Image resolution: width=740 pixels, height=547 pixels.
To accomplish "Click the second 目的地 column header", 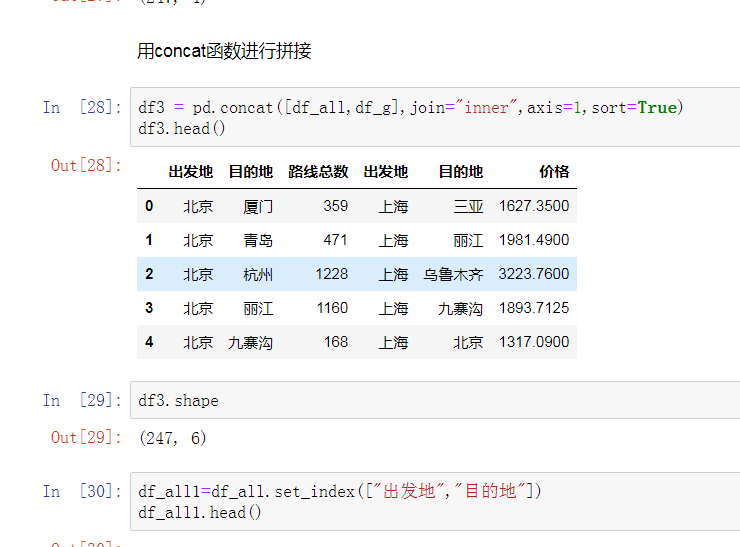I will 461,171.
